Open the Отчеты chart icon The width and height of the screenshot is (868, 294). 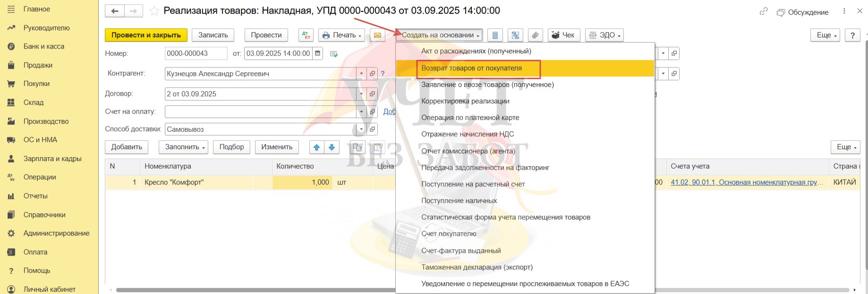(11, 196)
